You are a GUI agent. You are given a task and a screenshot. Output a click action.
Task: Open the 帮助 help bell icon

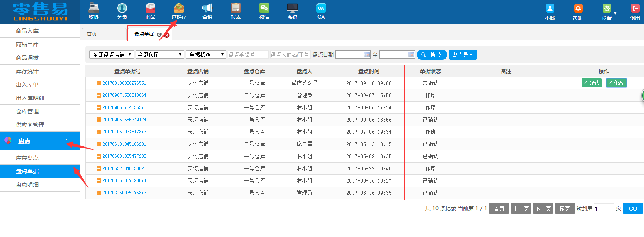(x=578, y=9)
